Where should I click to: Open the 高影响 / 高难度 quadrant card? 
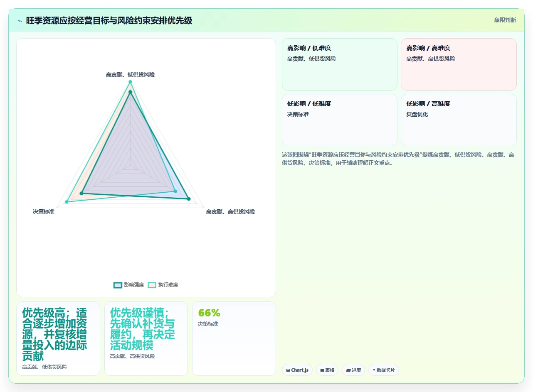click(459, 64)
